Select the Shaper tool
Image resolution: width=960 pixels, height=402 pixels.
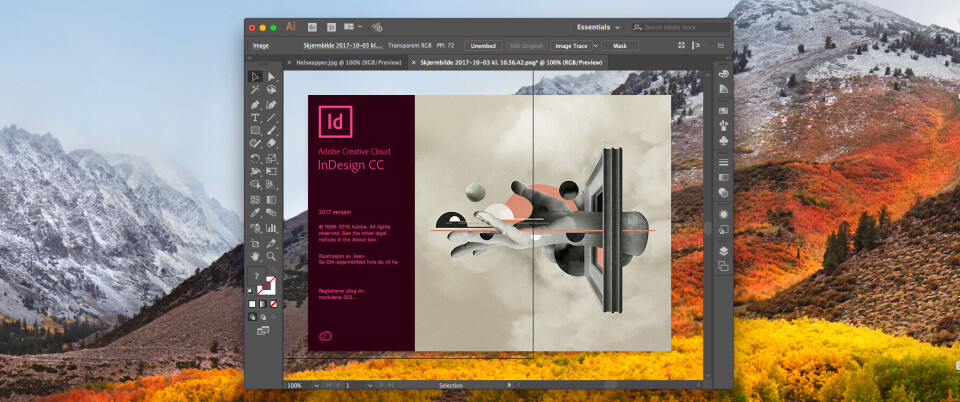[x=255, y=144]
